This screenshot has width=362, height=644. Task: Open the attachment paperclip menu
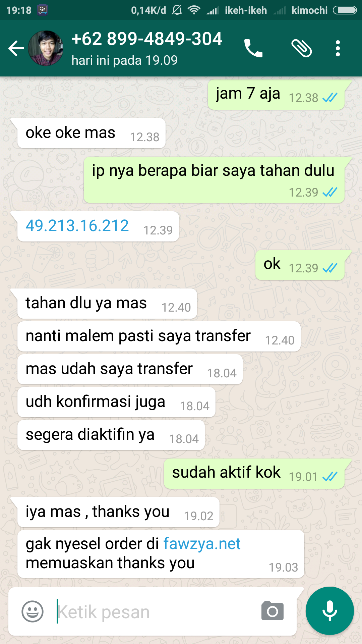coord(302,48)
